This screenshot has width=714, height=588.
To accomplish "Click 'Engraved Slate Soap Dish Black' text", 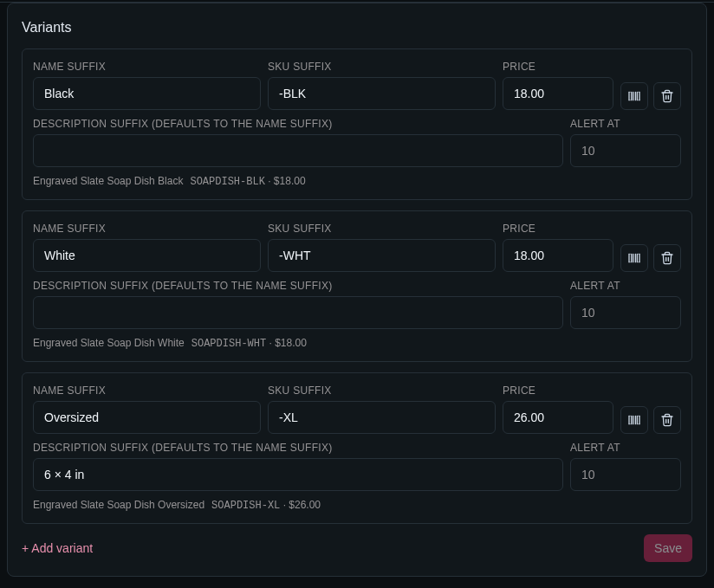I will coord(108,181).
